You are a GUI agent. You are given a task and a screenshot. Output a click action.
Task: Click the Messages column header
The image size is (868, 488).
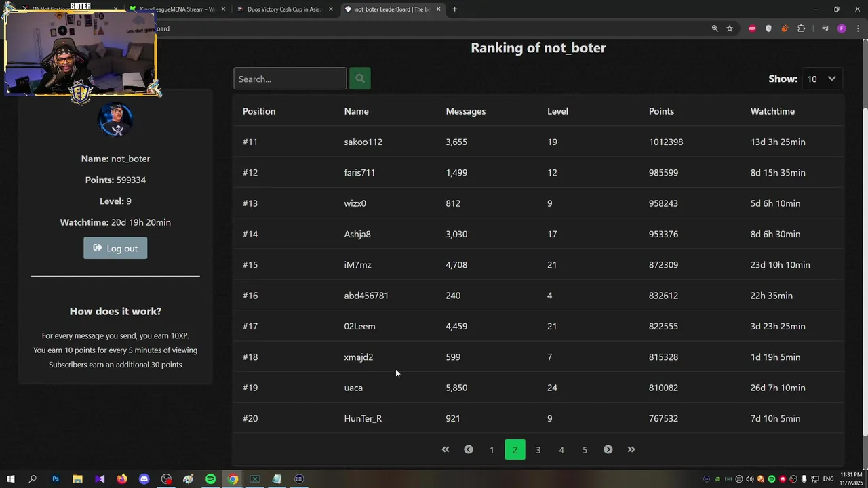point(465,111)
